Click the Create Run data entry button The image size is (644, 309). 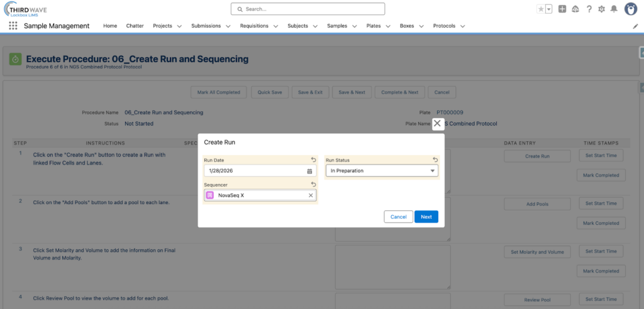[537, 156]
